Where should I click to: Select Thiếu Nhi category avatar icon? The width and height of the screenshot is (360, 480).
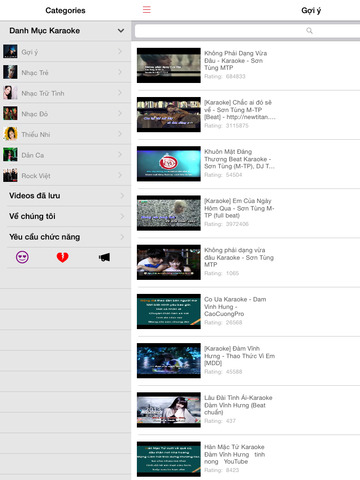[10, 134]
